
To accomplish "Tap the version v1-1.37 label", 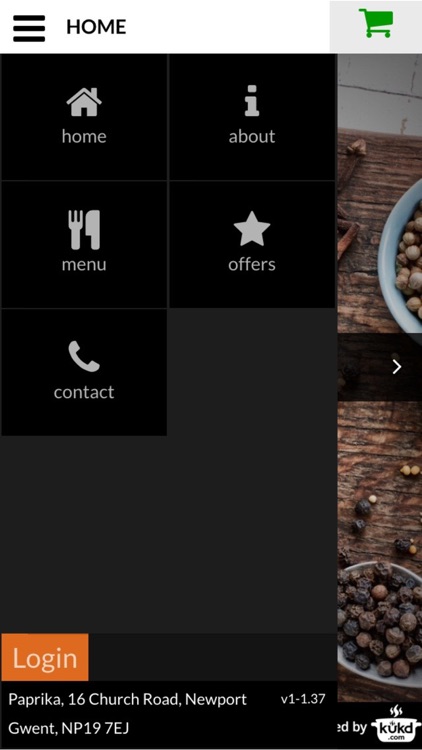I will tap(303, 699).
